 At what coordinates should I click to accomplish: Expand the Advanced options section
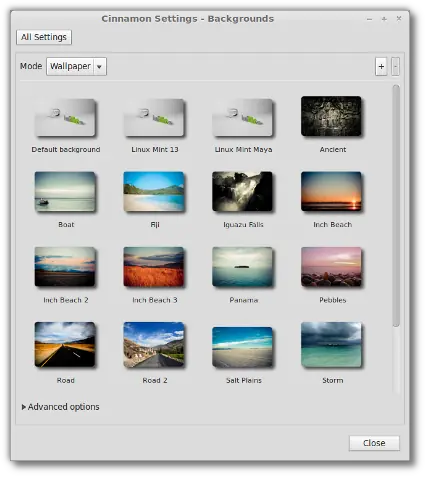[60, 407]
